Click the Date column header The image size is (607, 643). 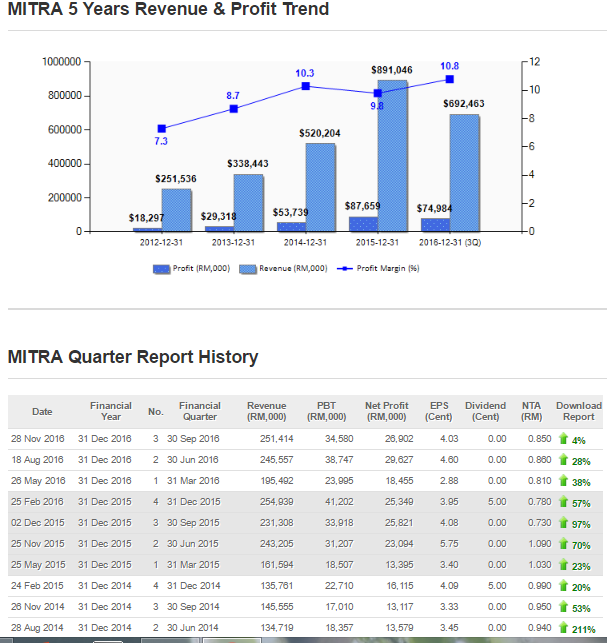coord(42,411)
